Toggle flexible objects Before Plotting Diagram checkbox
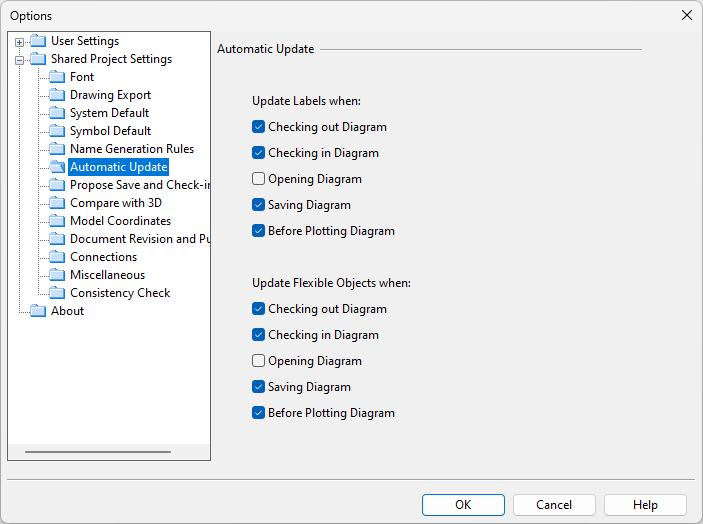The height and width of the screenshot is (524, 703). [259, 413]
